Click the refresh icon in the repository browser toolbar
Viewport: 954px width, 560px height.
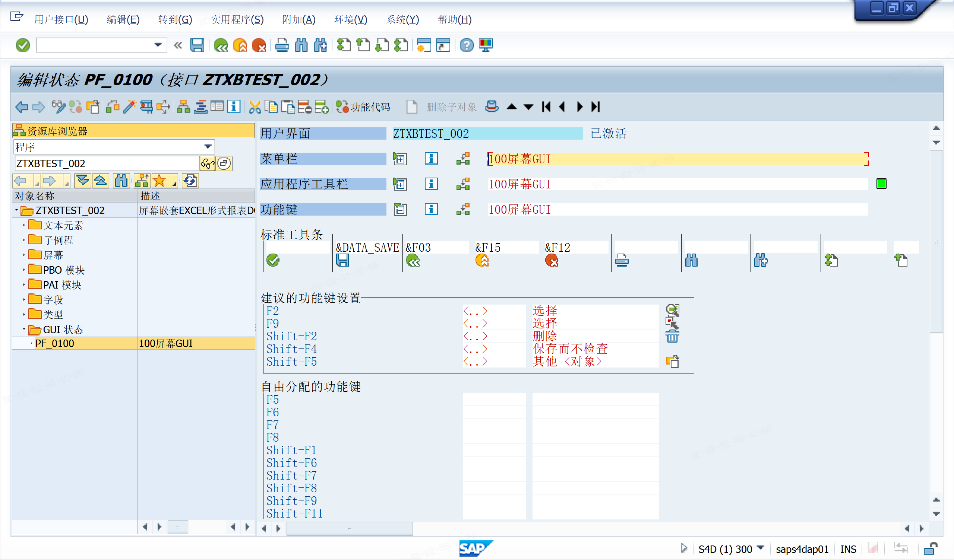point(190,181)
